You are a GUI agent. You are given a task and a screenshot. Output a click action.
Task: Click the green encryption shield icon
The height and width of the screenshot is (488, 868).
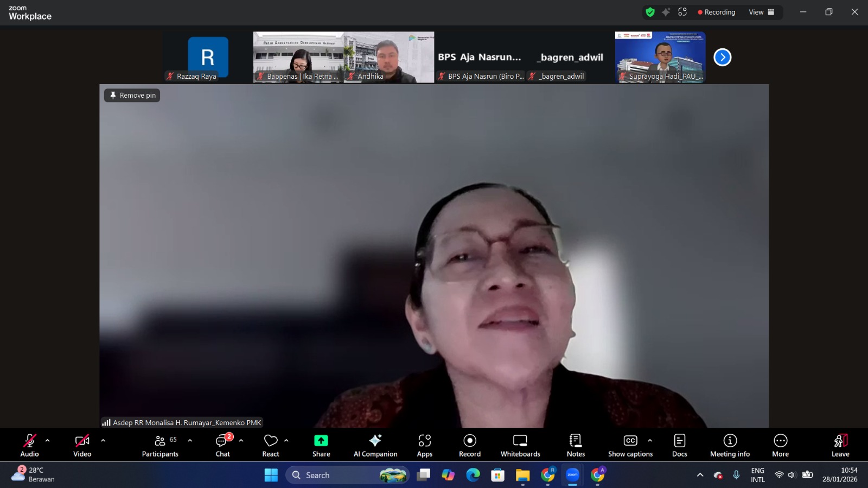click(x=650, y=12)
